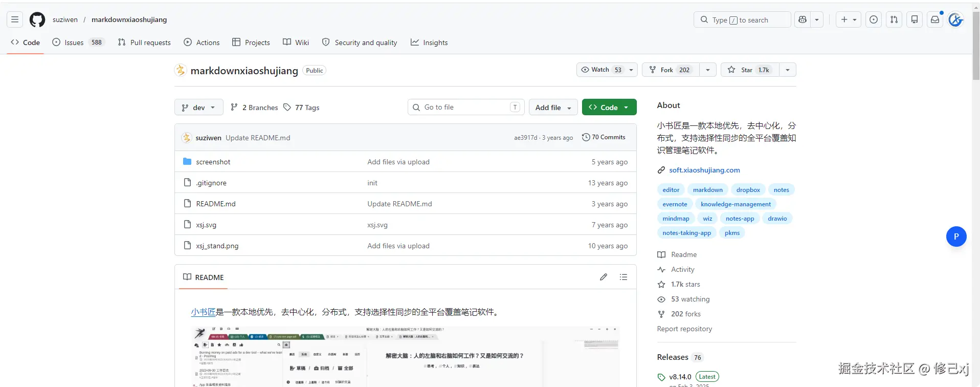Screen dimensions: 980x387
Task: Expand the Star lists dropdown arrow
Action: [x=788, y=70]
